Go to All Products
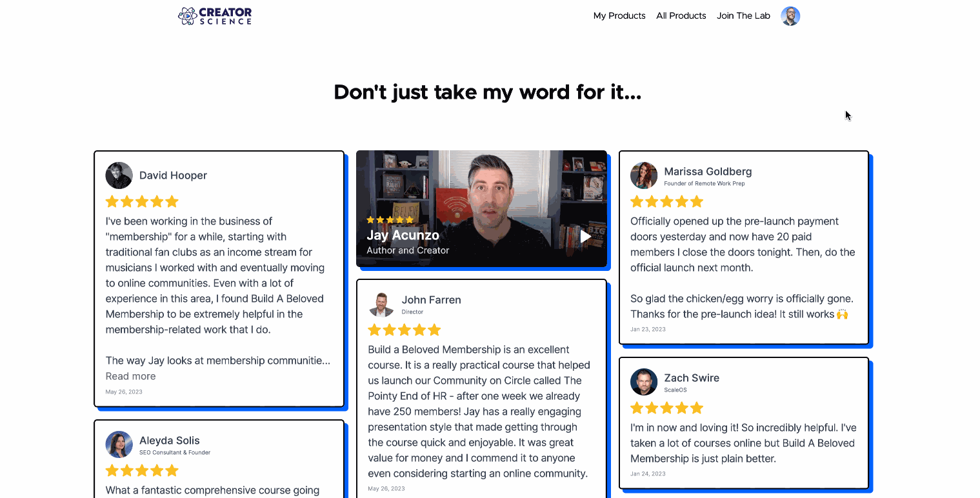This screenshot has width=980, height=498. click(681, 16)
